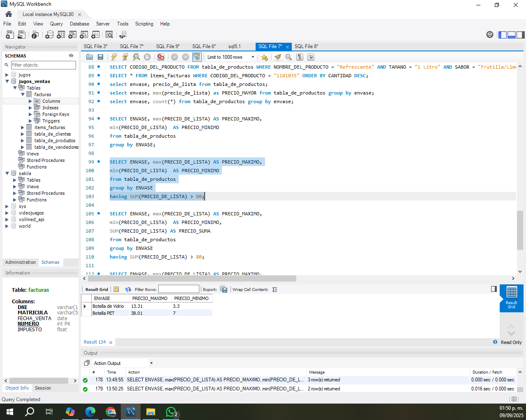The height and width of the screenshot is (420, 526).
Task: Rollback the current transaction
Action: [186, 57]
